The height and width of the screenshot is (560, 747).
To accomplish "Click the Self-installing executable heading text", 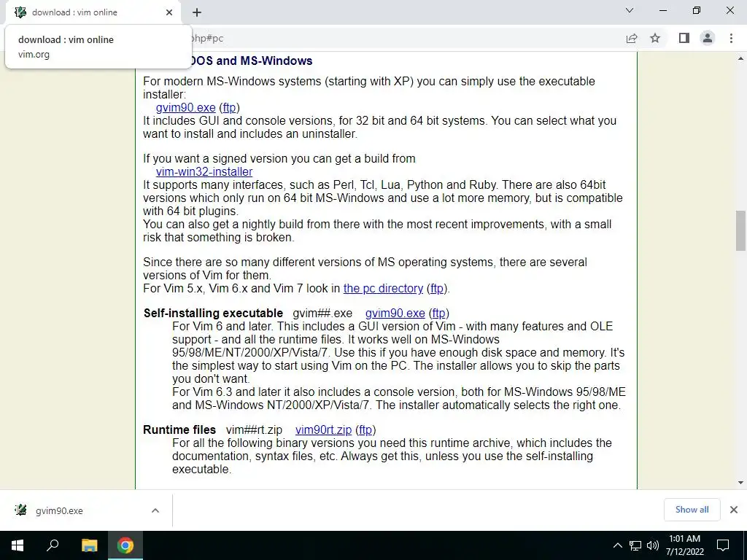I will tap(214, 314).
